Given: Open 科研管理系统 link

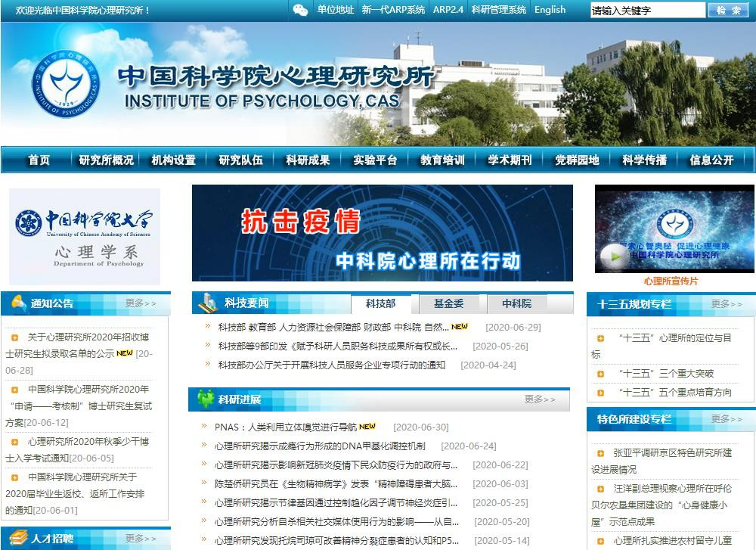Looking at the screenshot, I should [x=498, y=10].
